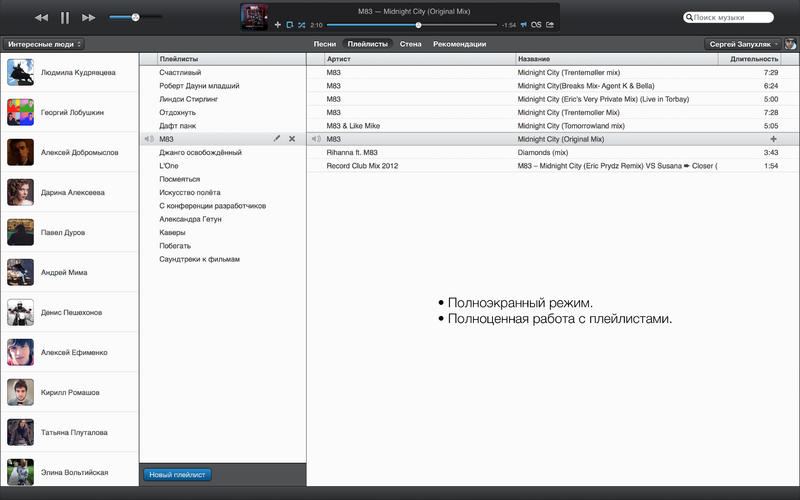Skip to the previous track

41,18
